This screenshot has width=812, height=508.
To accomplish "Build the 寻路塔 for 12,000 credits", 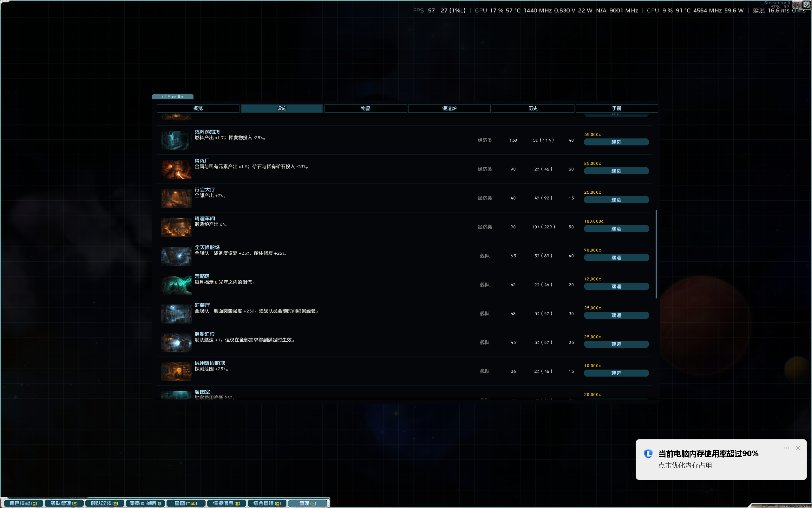I will coord(616,287).
